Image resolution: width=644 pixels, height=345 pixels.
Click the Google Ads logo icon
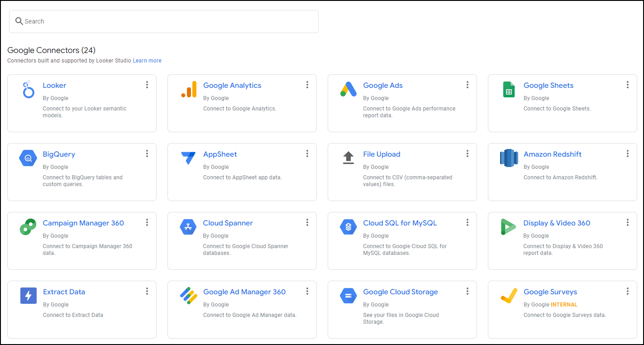(348, 89)
